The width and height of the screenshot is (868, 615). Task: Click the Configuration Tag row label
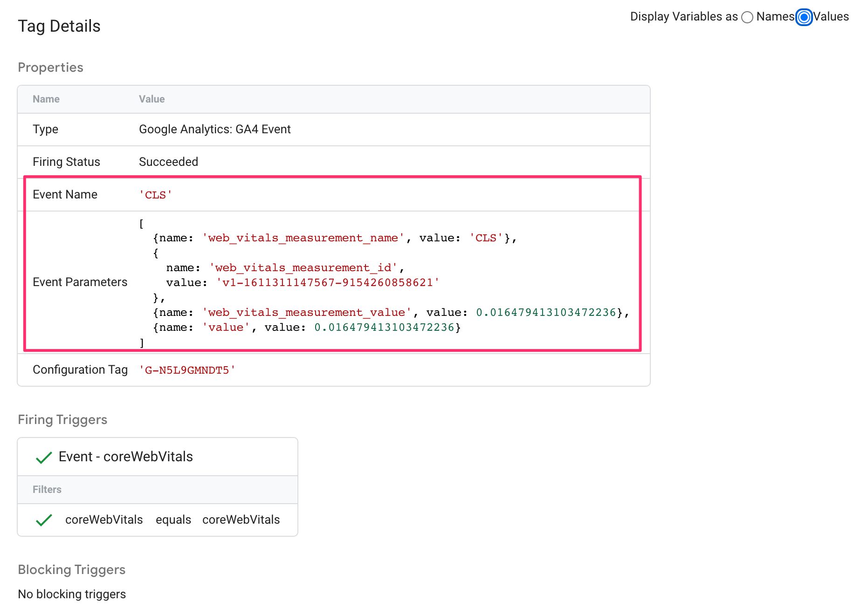coord(80,370)
